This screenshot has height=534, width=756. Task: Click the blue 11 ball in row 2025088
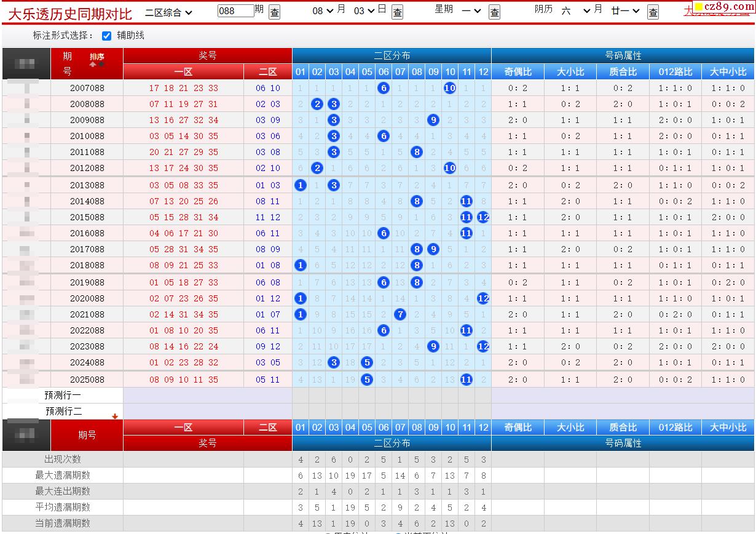click(467, 380)
